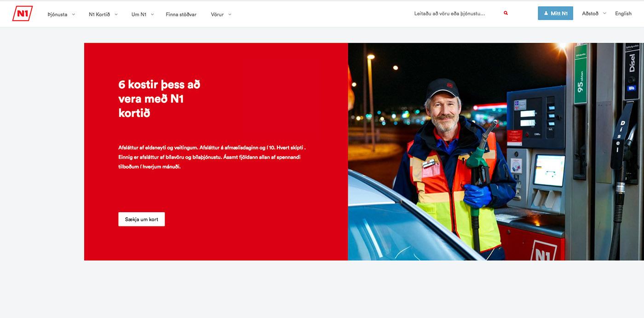Click the N1 logo in header
Image resolution: width=644 pixels, height=318 pixels.
(x=23, y=13)
